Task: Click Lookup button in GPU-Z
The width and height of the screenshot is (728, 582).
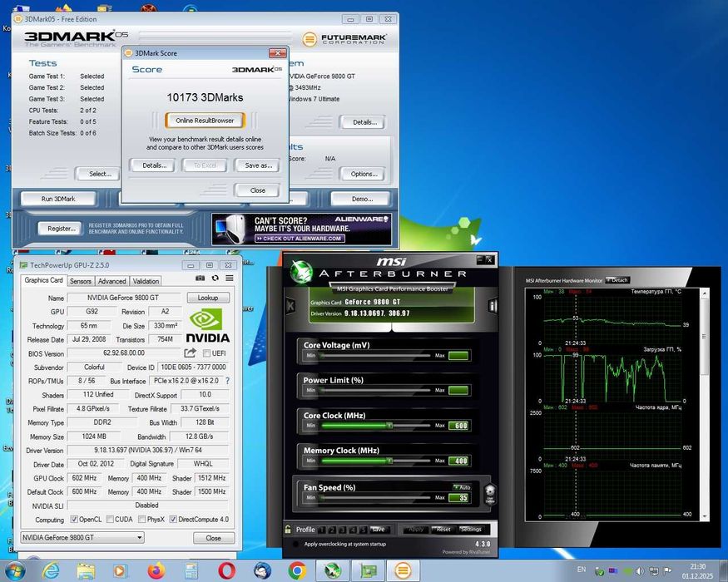Action: click(207, 298)
